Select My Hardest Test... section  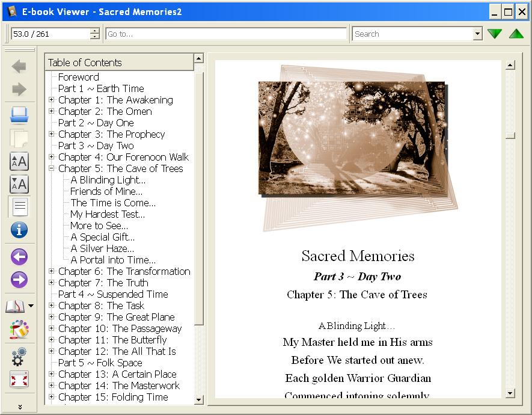click(x=108, y=214)
